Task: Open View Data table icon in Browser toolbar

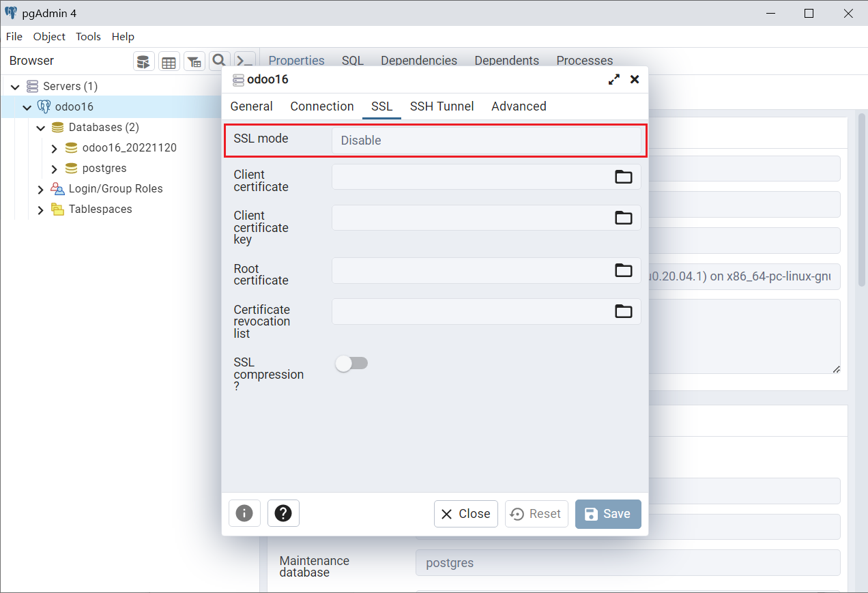Action: click(x=169, y=61)
